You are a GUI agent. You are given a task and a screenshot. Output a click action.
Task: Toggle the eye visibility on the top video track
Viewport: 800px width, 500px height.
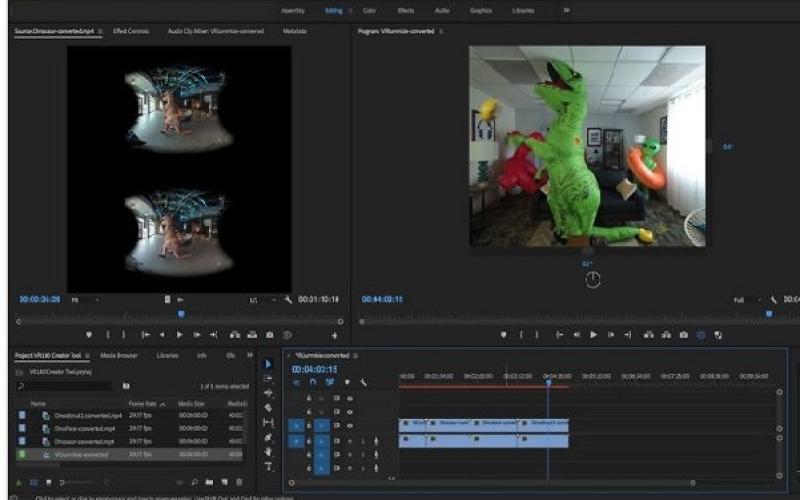pyautogui.click(x=349, y=398)
